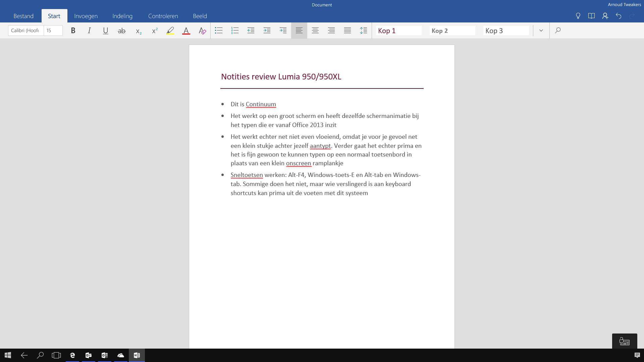Undo the last action
This screenshot has height=362, width=644.
coord(619,16)
